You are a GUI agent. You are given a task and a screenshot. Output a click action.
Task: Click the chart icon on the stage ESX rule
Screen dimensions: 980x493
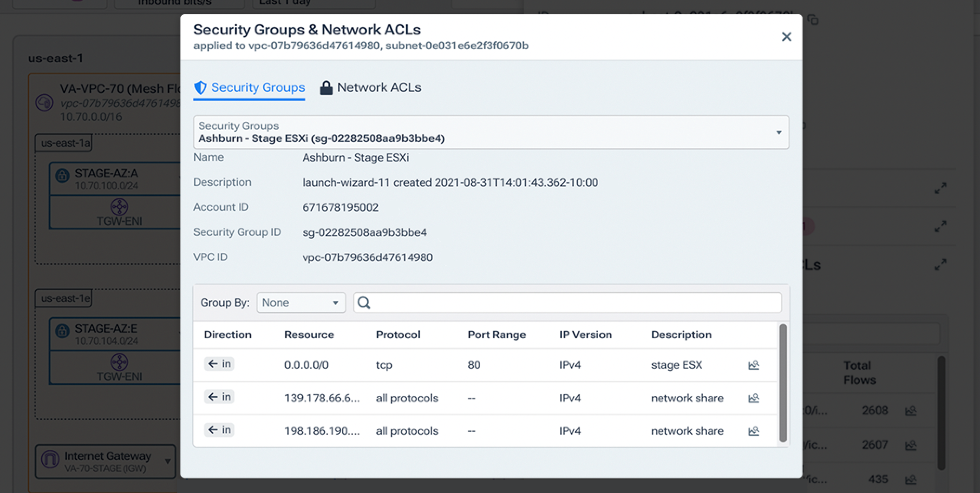[753, 365]
